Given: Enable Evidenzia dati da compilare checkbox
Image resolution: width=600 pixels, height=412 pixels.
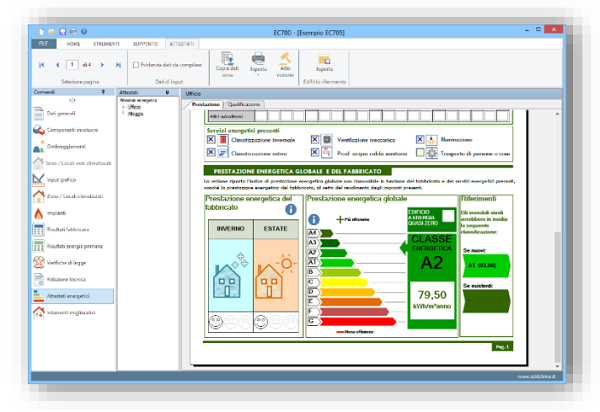Looking at the screenshot, I should 136,65.
